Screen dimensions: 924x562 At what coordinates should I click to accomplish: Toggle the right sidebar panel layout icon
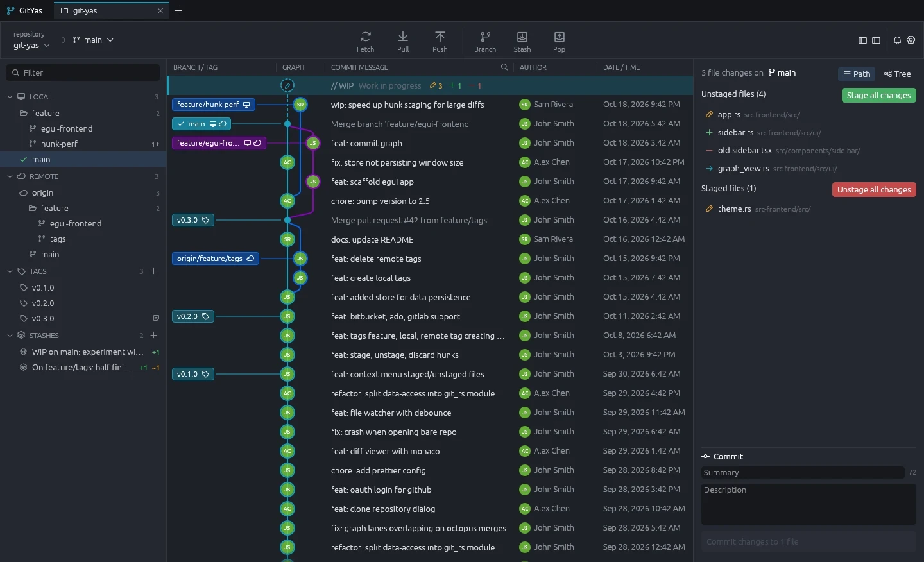[876, 40]
